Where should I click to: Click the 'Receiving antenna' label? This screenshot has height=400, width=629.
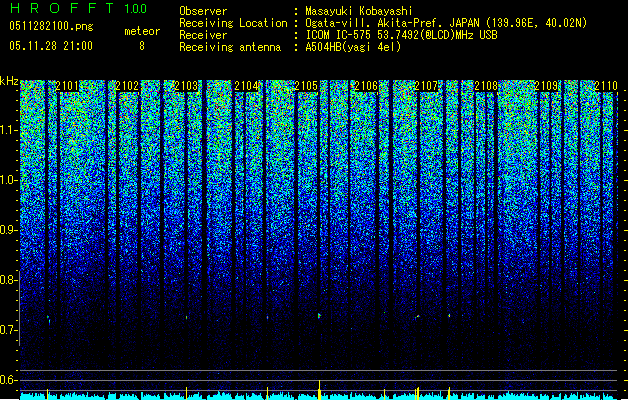230,47
